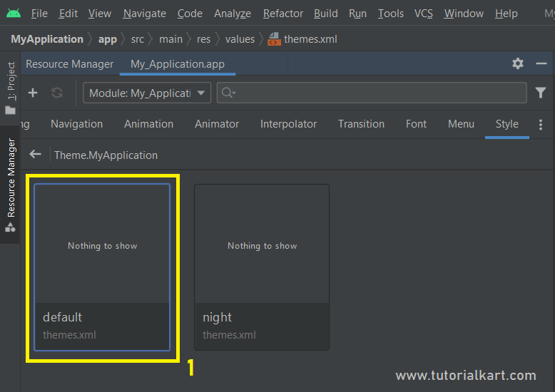Click main breadcrumb segment
The height and width of the screenshot is (392, 555).
[x=170, y=39]
